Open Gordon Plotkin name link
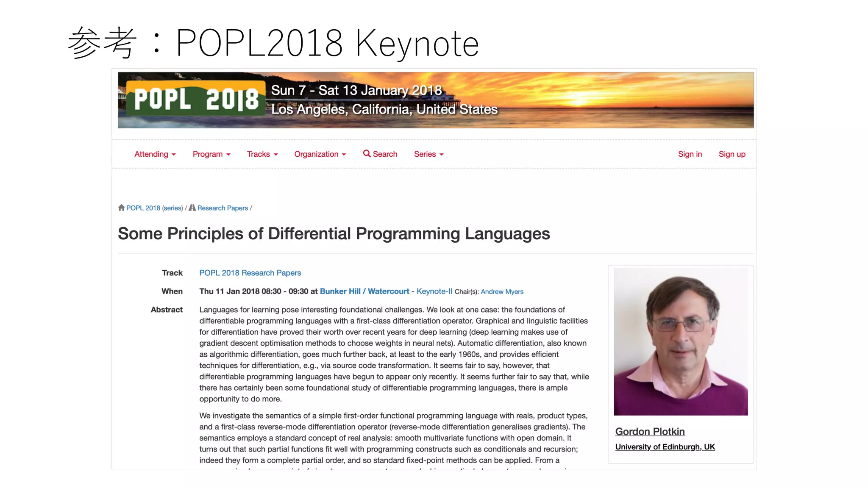This screenshot has width=868, height=488. click(650, 432)
